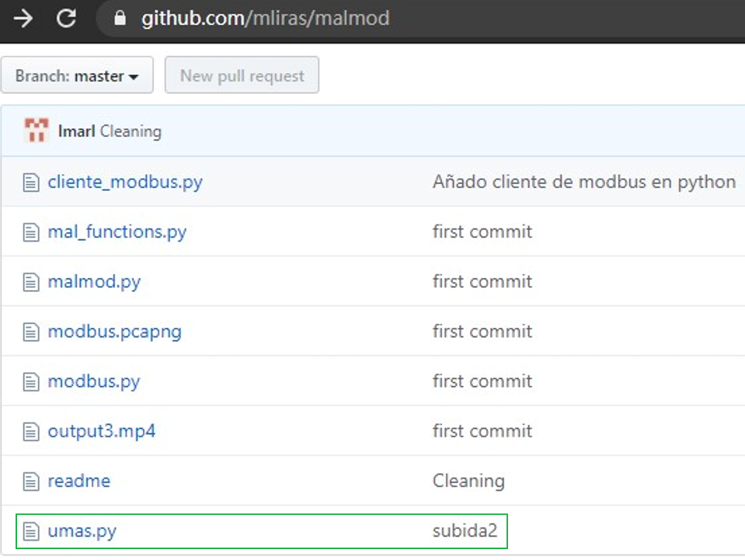Click file icon next to malmod.py
Image resolution: width=745 pixels, height=560 pixels.
[x=31, y=282]
